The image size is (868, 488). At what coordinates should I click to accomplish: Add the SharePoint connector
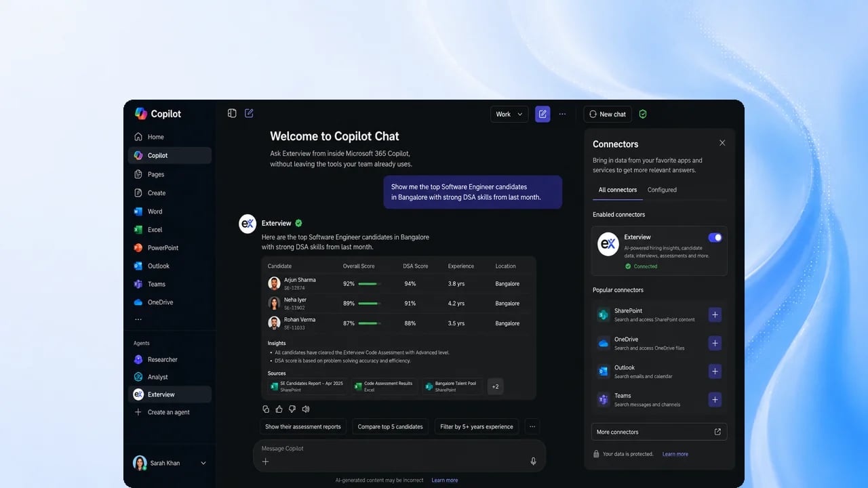click(715, 314)
